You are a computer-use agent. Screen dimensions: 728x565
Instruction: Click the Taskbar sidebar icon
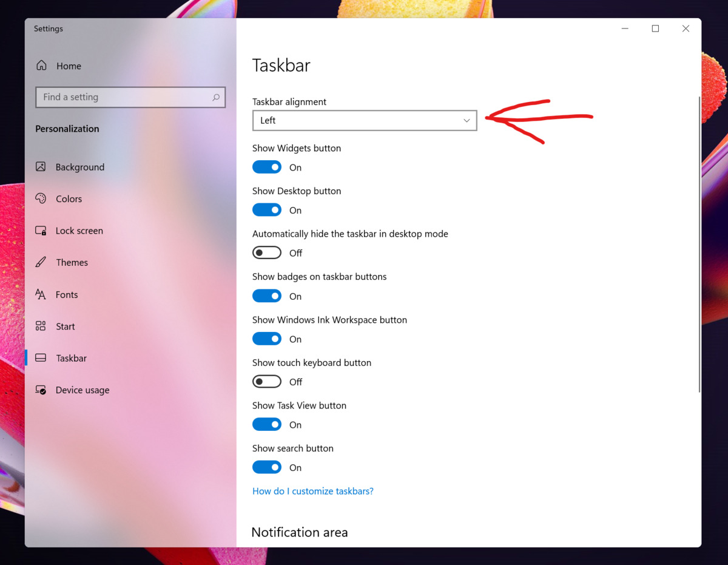coord(41,358)
